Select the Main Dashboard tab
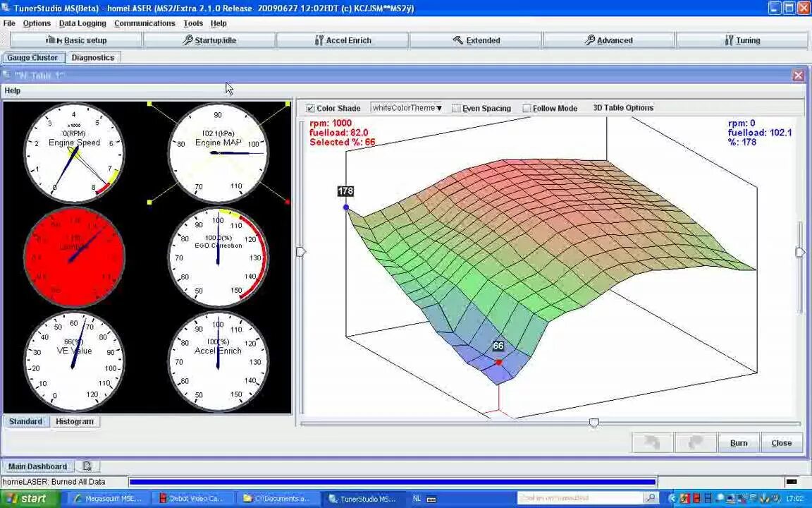Image resolution: width=812 pixels, height=508 pixels. pyautogui.click(x=37, y=466)
